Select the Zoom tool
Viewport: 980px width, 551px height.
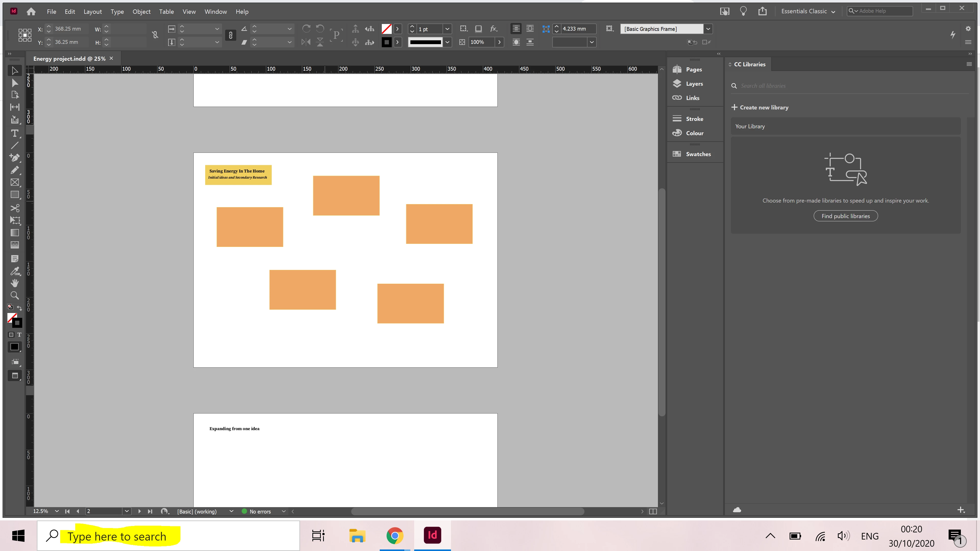15,295
